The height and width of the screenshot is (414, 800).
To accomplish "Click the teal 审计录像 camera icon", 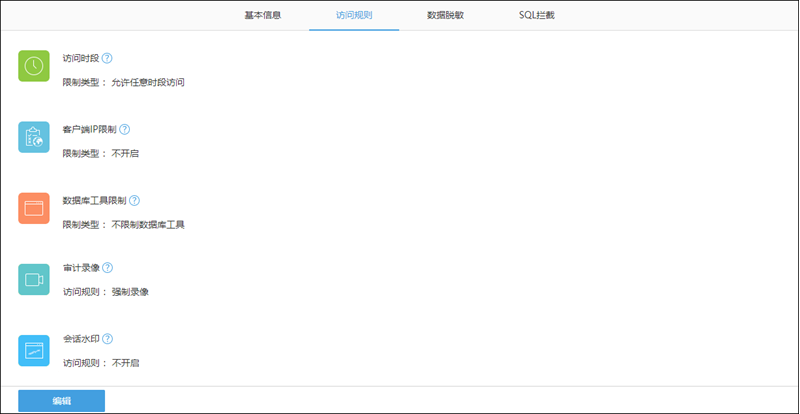I will [34, 279].
